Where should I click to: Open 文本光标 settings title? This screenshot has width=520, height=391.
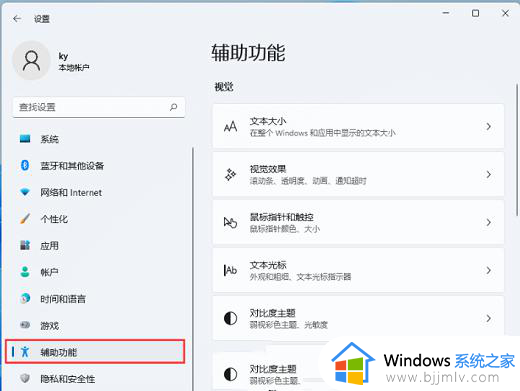[268, 265]
